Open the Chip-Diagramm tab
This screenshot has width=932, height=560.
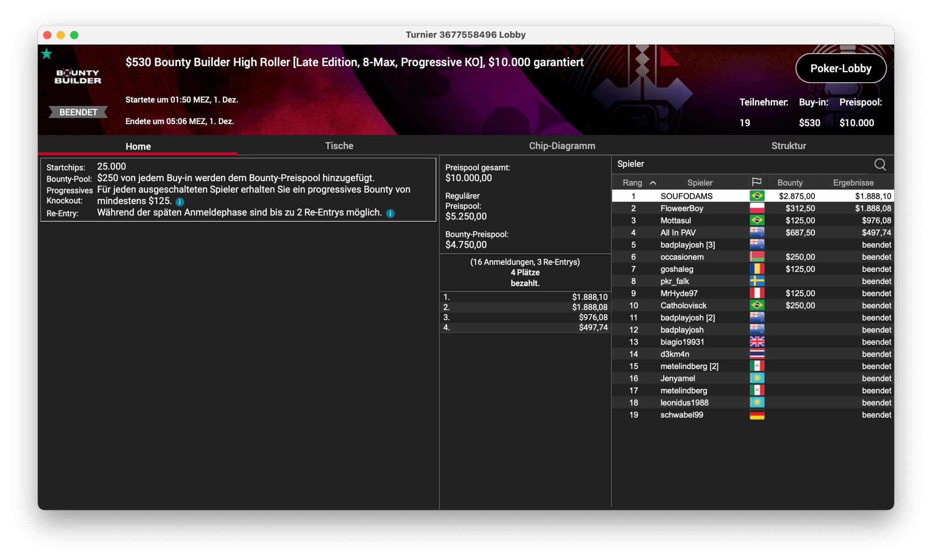(562, 146)
